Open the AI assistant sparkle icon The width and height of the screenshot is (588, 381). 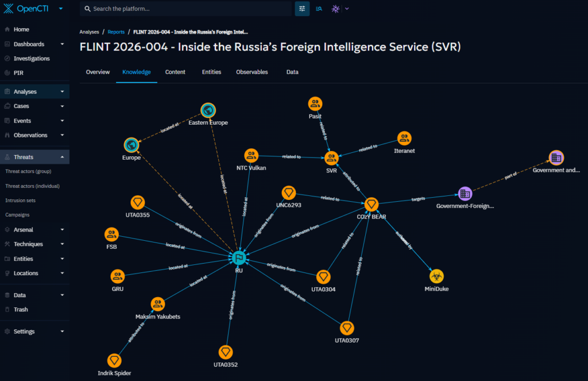tap(335, 9)
